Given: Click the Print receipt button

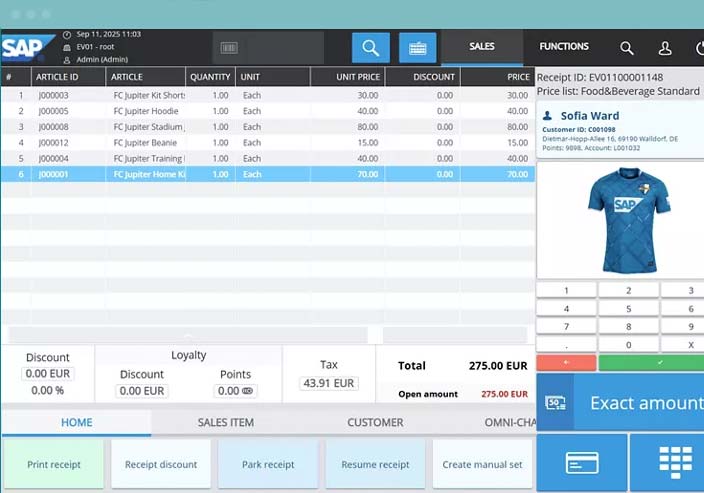Looking at the screenshot, I should (53, 464).
